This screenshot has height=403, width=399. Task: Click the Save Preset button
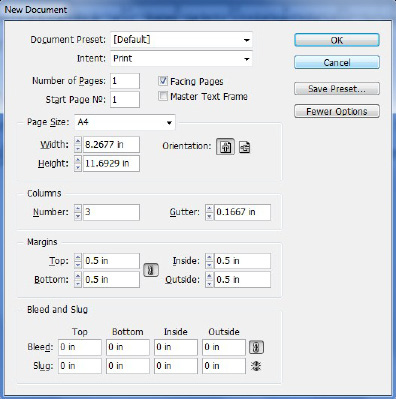(x=337, y=89)
